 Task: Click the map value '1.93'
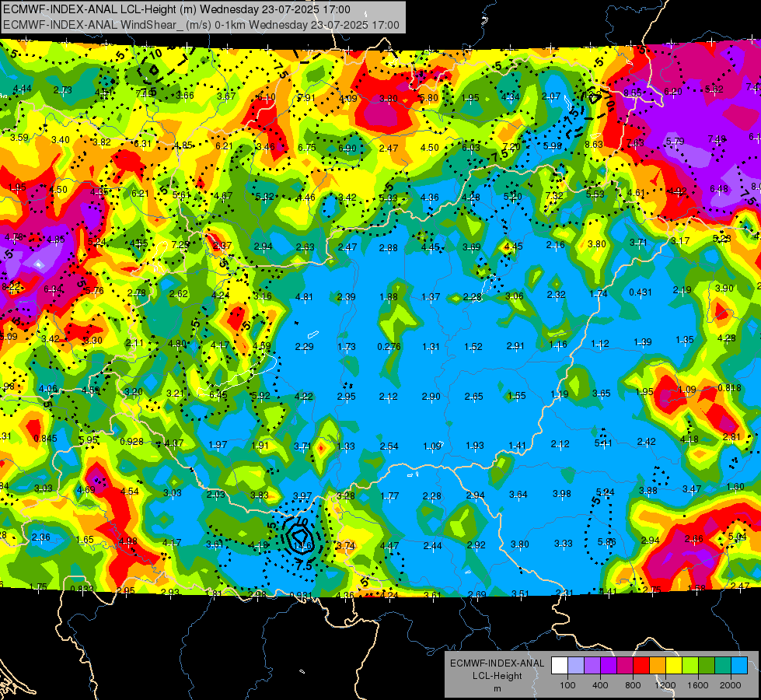click(x=475, y=446)
